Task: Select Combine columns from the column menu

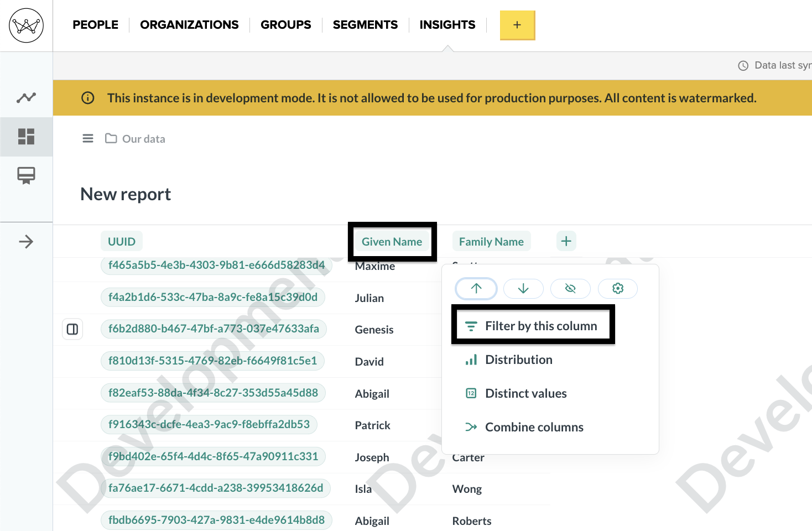Action: (524, 428)
